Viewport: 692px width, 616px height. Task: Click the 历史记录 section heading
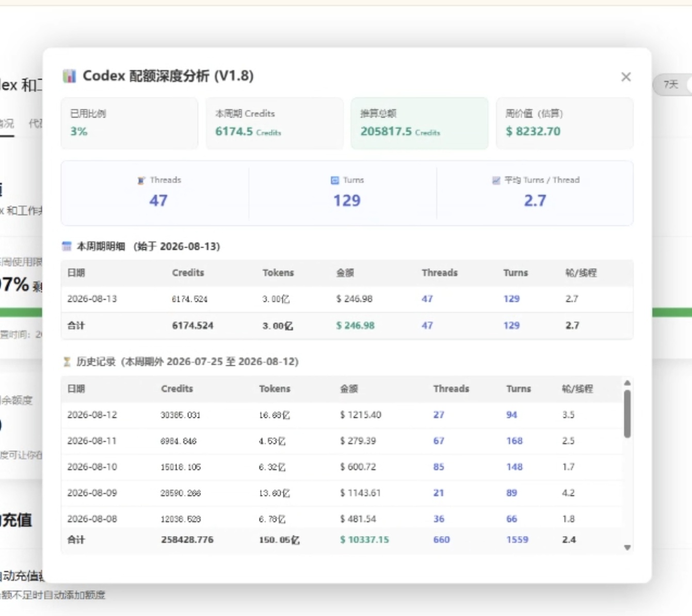pyautogui.click(x=188, y=362)
